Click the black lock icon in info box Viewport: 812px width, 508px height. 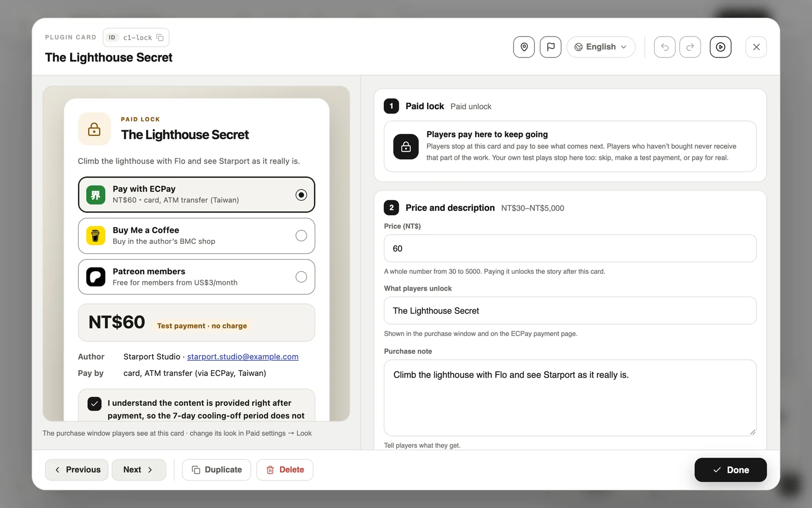[x=406, y=147]
